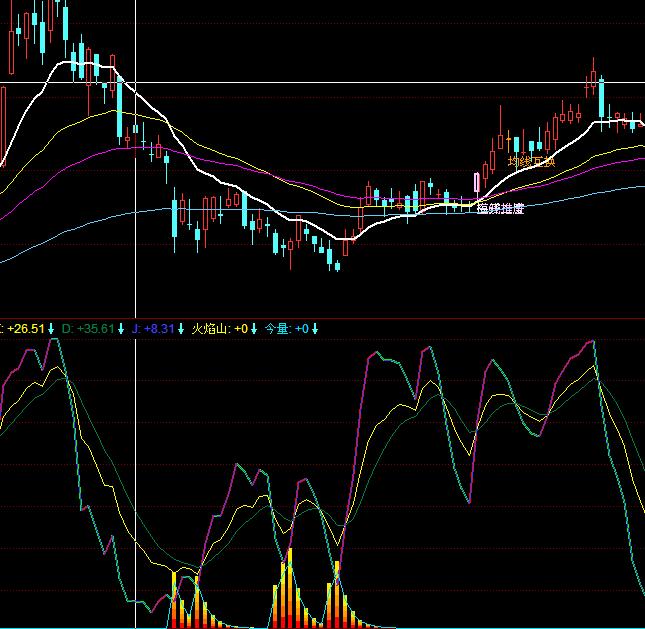Select the 今量 indicator name
This screenshot has height=629, width=645.
(x=277, y=328)
